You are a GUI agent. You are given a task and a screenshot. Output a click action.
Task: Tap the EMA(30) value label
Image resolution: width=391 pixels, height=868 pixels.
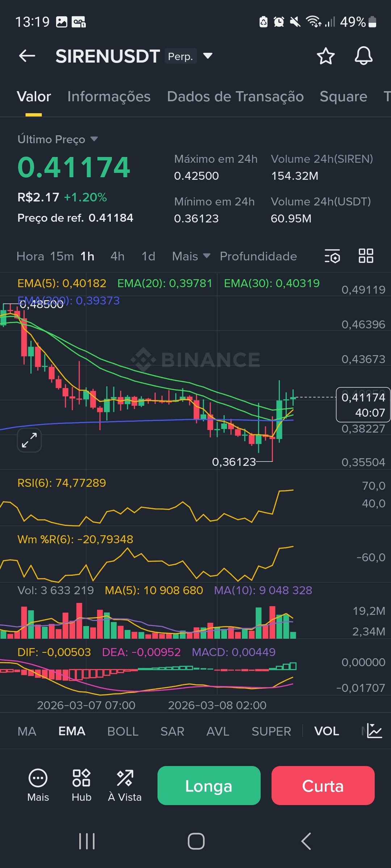click(272, 283)
